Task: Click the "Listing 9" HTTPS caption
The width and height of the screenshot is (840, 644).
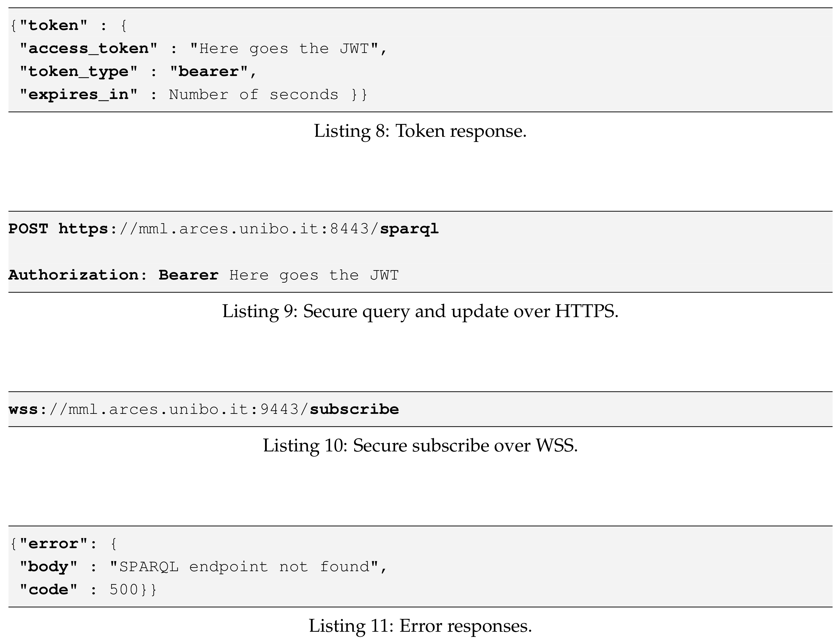Action: click(x=420, y=311)
